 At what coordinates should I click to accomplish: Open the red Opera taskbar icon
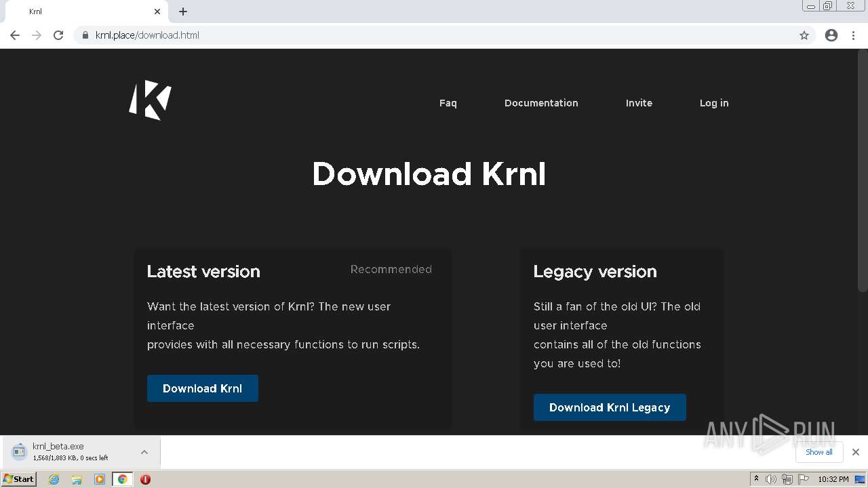(145, 479)
